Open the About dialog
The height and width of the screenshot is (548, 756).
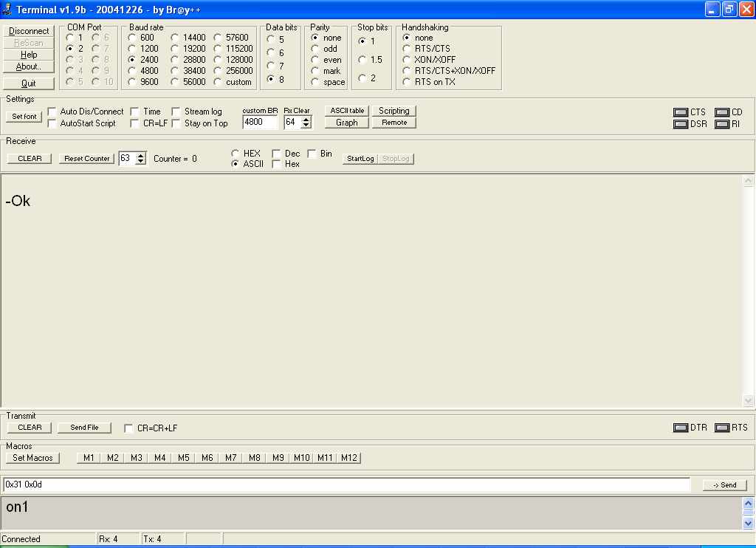[29, 66]
